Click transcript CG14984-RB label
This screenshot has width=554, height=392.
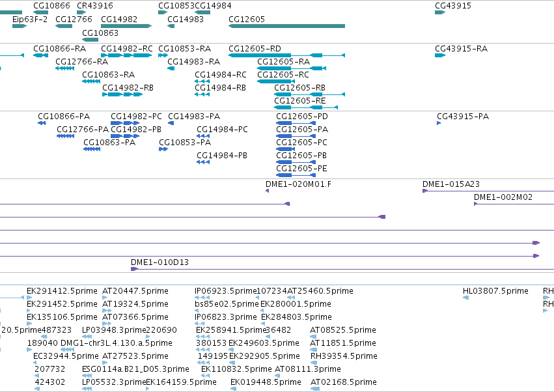pos(220,88)
